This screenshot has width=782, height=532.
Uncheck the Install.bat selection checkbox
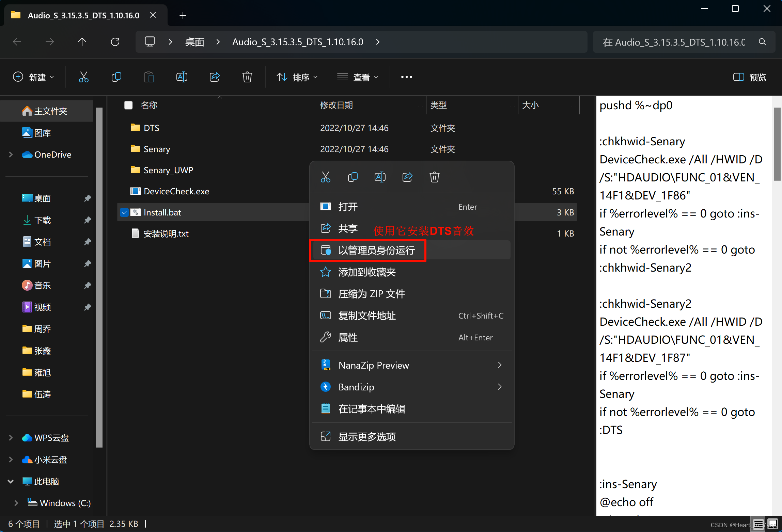[x=124, y=213]
